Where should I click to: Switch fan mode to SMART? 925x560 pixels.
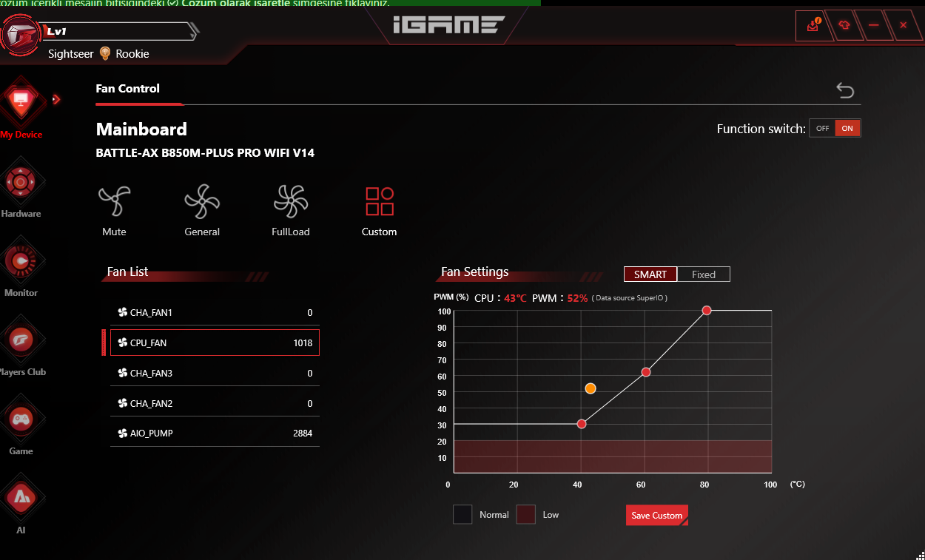tap(650, 274)
